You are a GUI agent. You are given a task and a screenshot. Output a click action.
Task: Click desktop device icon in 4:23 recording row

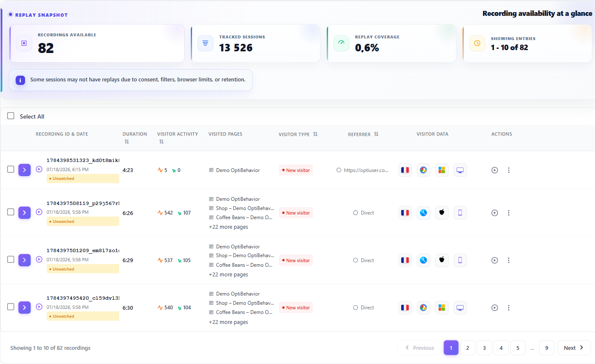pos(460,170)
